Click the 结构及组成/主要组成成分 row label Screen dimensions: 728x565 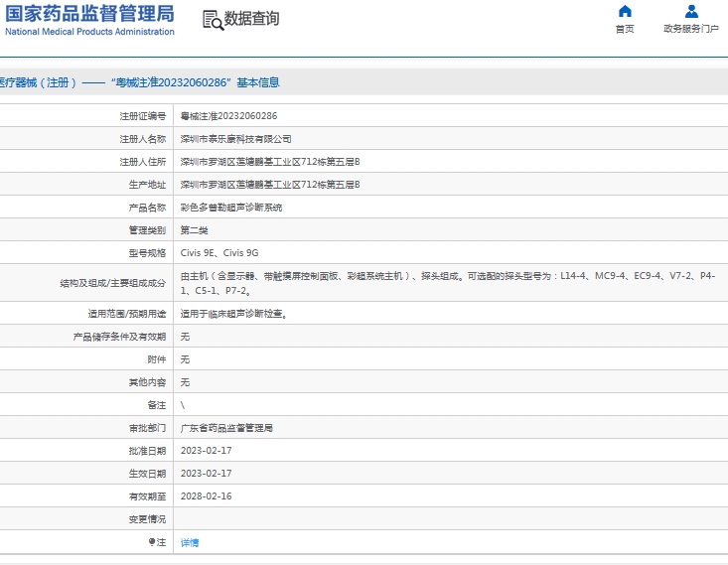[x=113, y=283]
